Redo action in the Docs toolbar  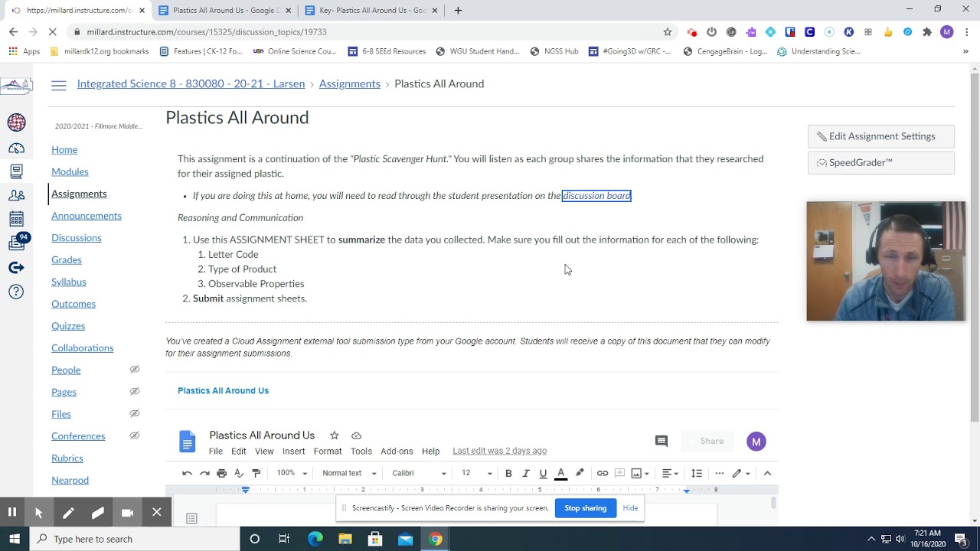pyautogui.click(x=204, y=473)
